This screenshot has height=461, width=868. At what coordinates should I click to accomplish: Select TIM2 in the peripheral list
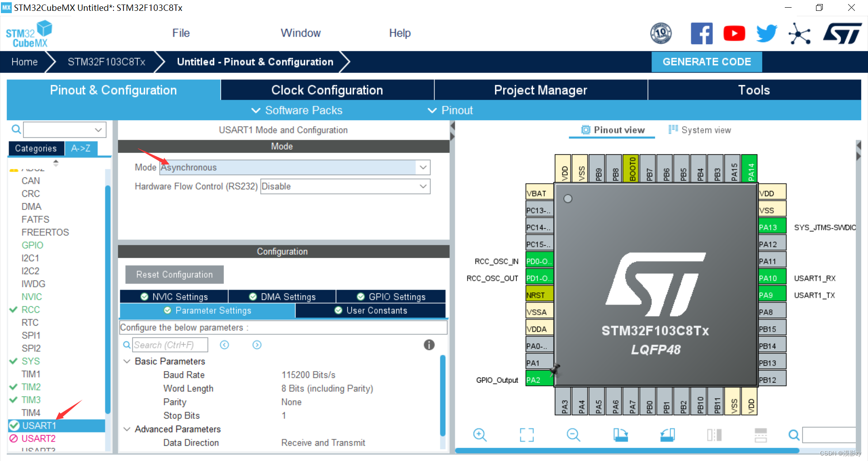(x=31, y=387)
